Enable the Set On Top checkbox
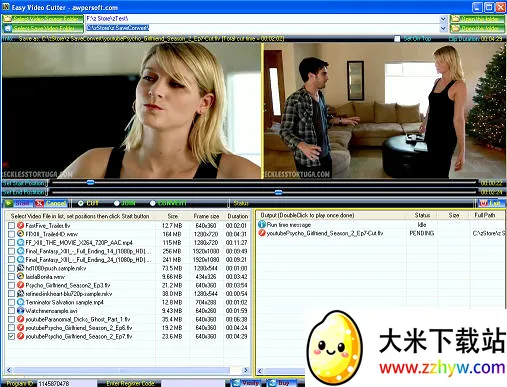This screenshot has height=387, width=507. click(x=397, y=39)
